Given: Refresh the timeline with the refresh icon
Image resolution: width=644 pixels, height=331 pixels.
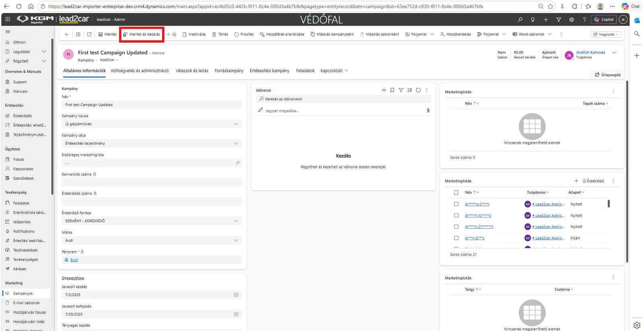Looking at the screenshot, I should pyautogui.click(x=418, y=90).
